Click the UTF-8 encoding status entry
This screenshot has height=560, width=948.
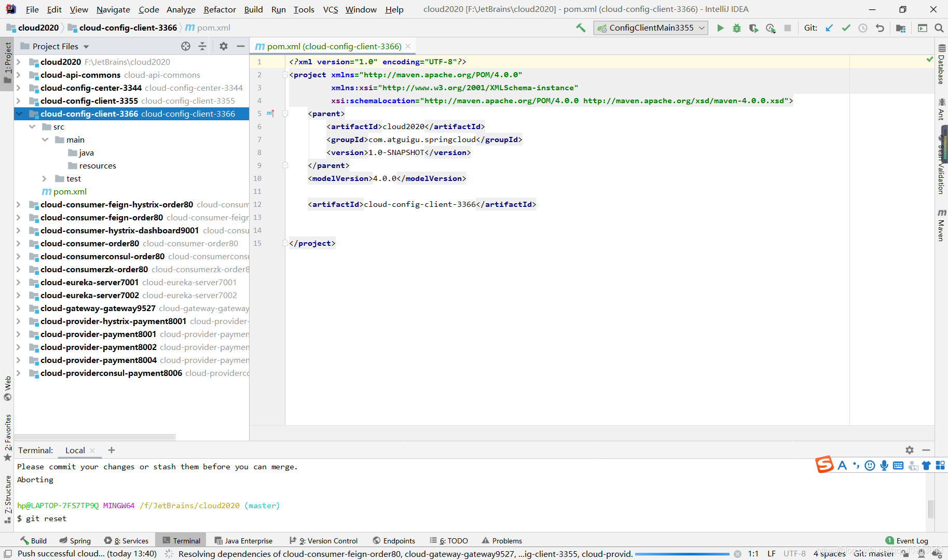(x=794, y=554)
